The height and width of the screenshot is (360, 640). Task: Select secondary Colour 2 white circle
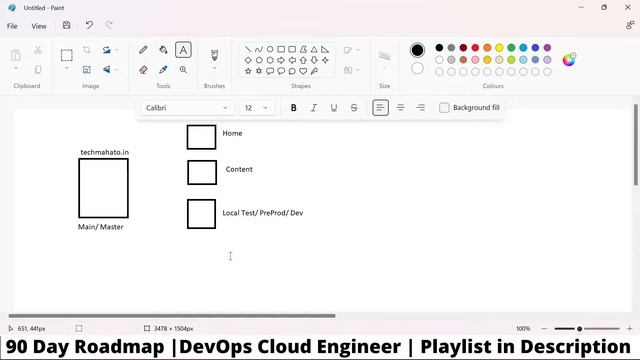coord(417,68)
